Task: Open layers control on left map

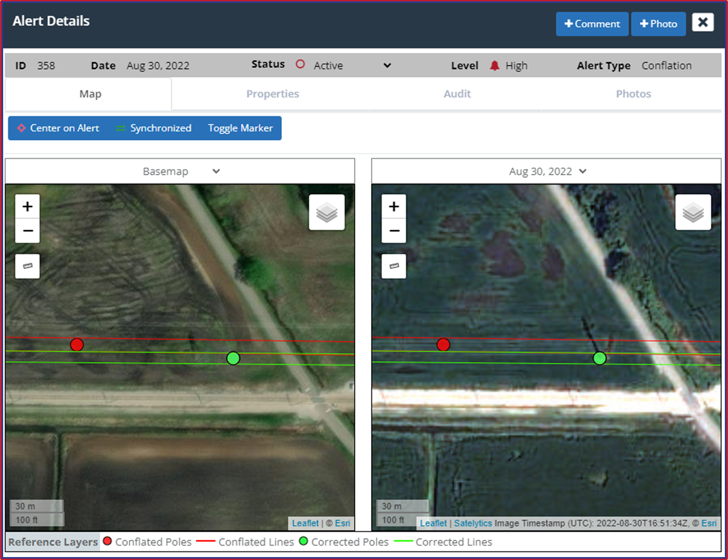Action: [327, 212]
